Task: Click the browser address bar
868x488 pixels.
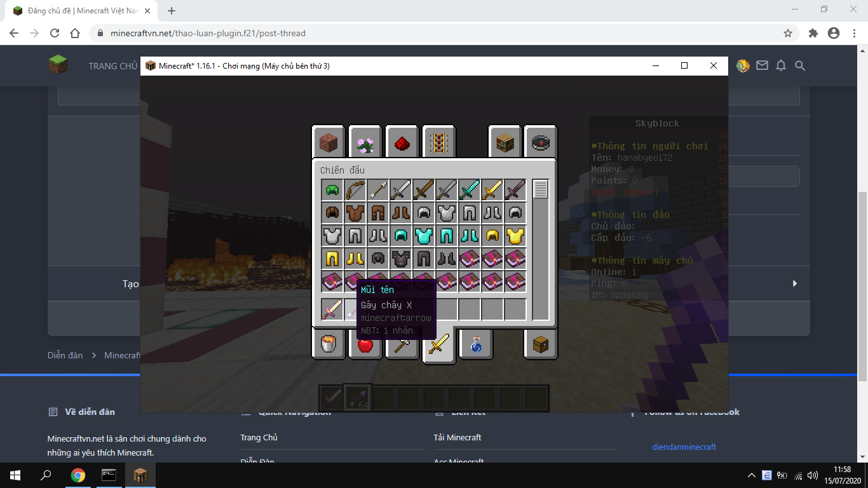Action: pyautogui.click(x=442, y=33)
